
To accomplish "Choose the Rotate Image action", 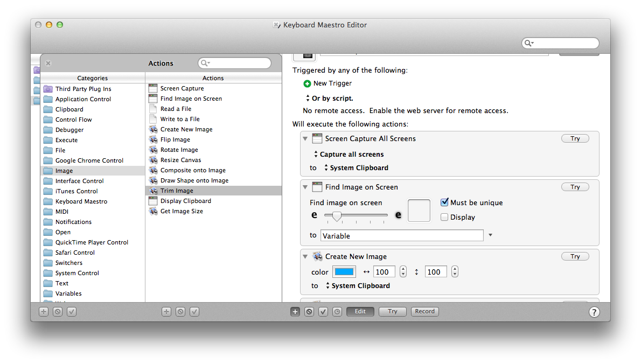I will pyautogui.click(x=179, y=150).
